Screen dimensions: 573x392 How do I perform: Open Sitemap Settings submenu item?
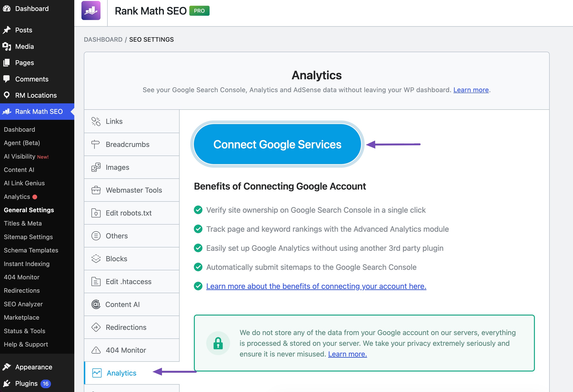[x=28, y=237]
